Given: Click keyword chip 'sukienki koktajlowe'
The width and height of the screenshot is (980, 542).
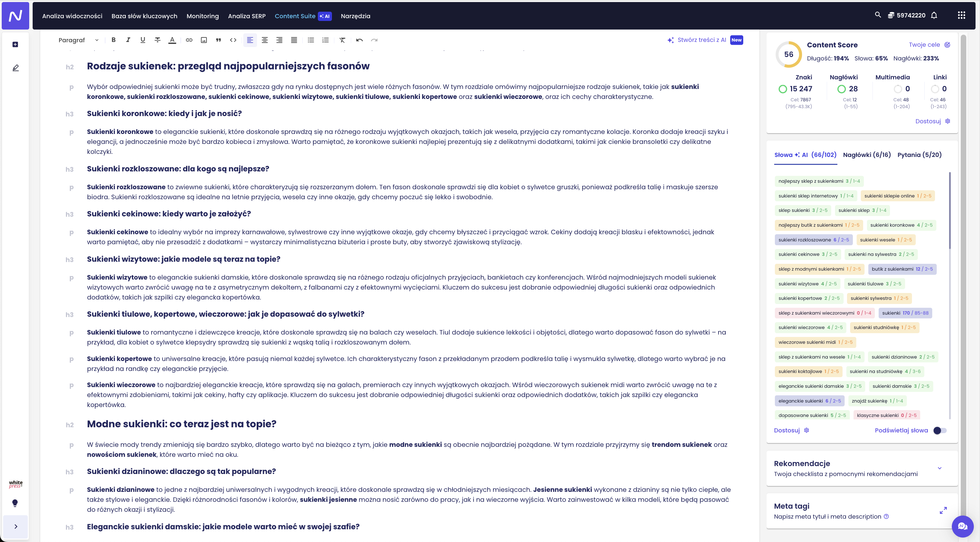Looking at the screenshot, I should tap(809, 371).
